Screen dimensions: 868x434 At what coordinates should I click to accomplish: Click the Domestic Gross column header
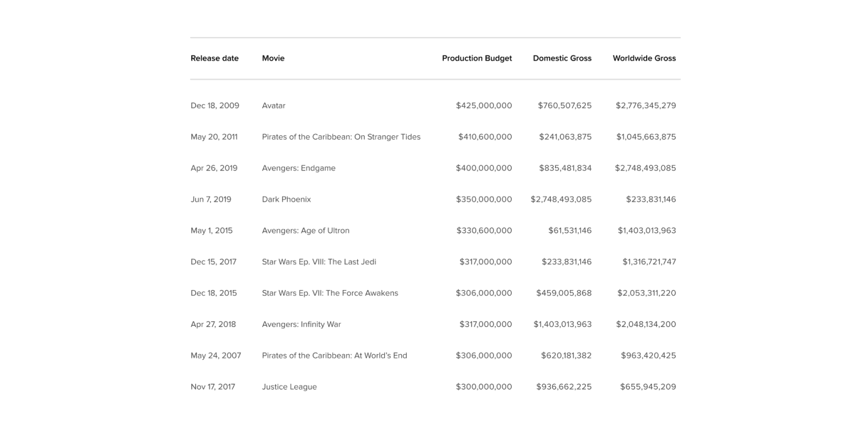pyautogui.click(x=562, y=58)
